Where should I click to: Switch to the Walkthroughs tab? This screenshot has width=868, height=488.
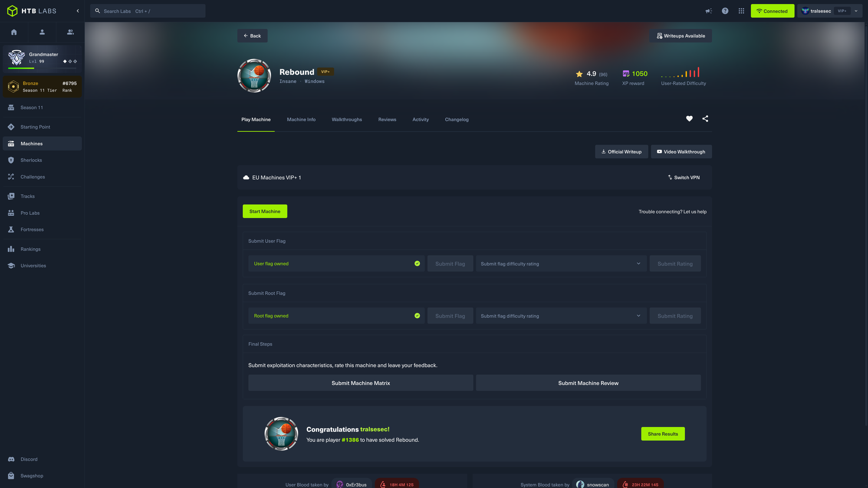[x=347, y=120]
